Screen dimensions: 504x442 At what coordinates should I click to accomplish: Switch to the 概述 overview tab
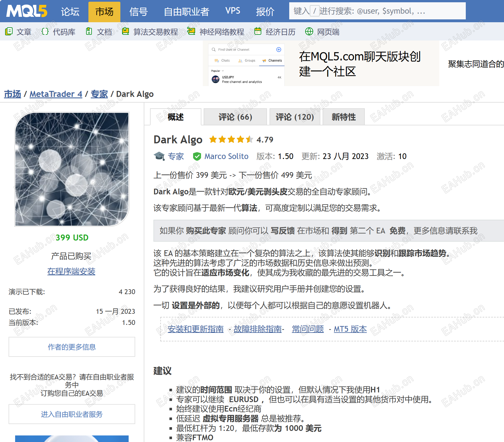click(176, 117)
